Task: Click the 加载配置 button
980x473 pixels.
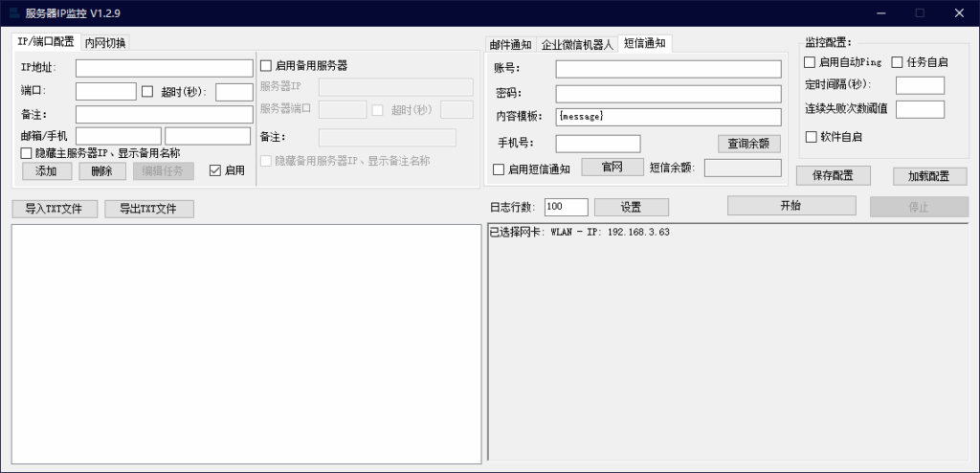Action: 929,176
